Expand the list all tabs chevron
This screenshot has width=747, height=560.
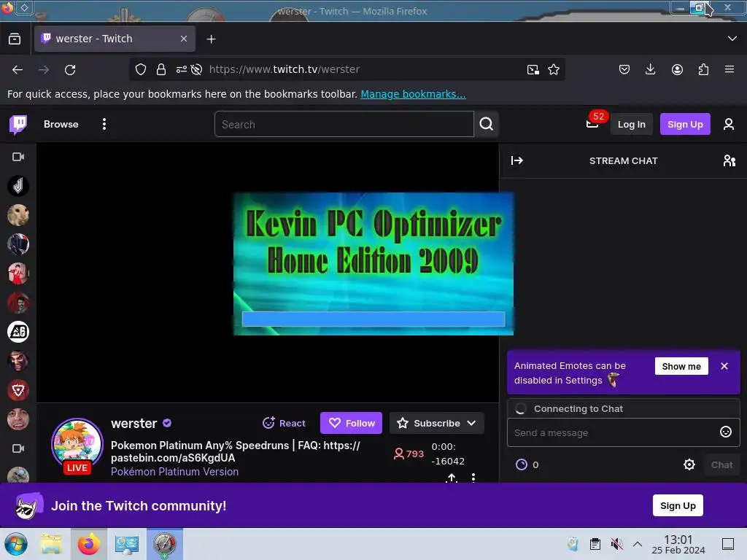pos(732,39)
